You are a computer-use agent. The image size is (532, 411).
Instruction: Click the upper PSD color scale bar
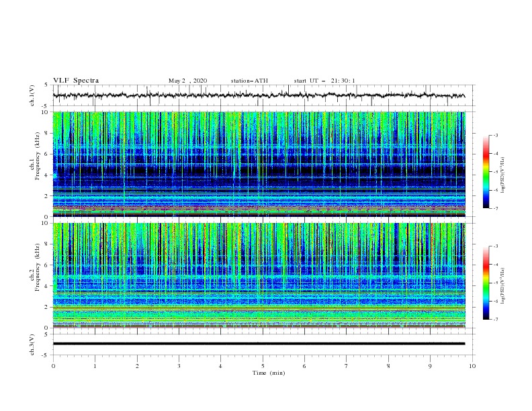click(486, 171)
